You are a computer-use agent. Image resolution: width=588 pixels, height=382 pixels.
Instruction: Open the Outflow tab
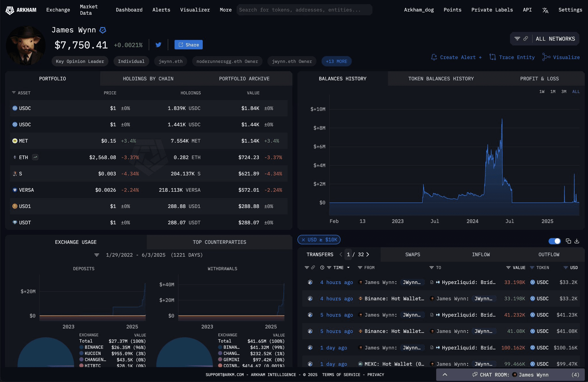(x=549, y=254)
